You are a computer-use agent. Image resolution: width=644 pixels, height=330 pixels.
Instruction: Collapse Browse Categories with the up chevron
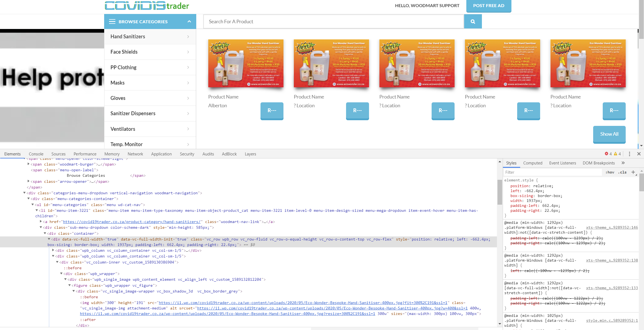189,22
